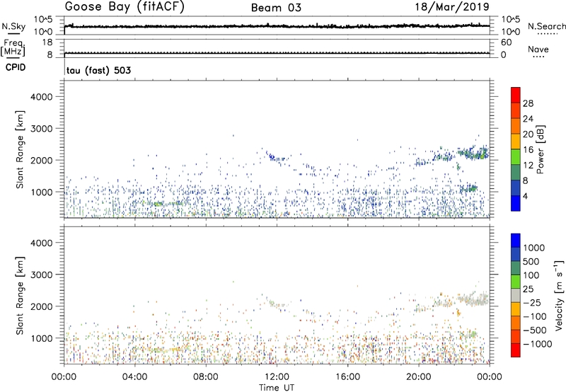Image resolution: width=566 pixels, height=392 pixels.
Task: Click the 'Freq. [MHz]' label
Action: tap(13, 48)
